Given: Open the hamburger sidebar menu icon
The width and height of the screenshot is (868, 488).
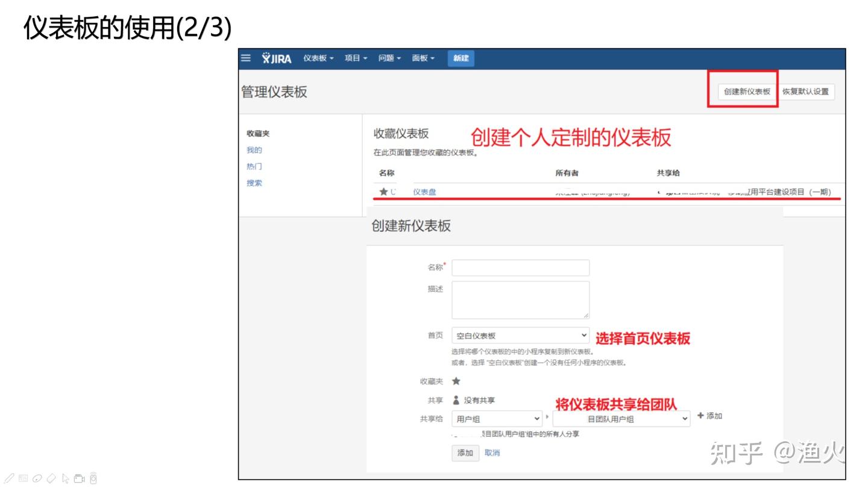Looking at the screenshot, I should [x=246, y=58].
